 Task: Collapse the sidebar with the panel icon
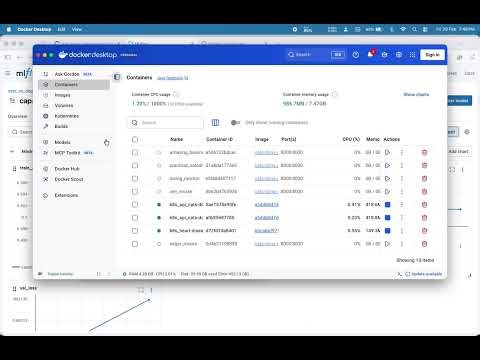[117, 77]
